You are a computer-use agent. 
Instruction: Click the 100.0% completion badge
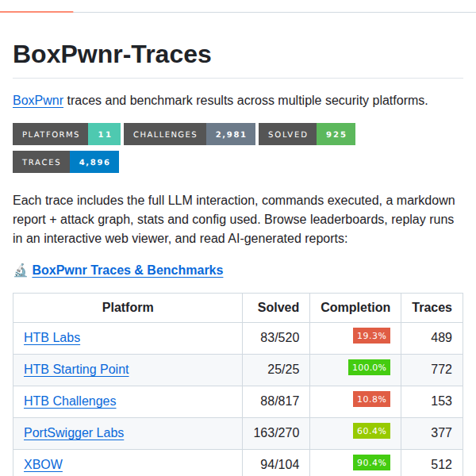point(369,367)
